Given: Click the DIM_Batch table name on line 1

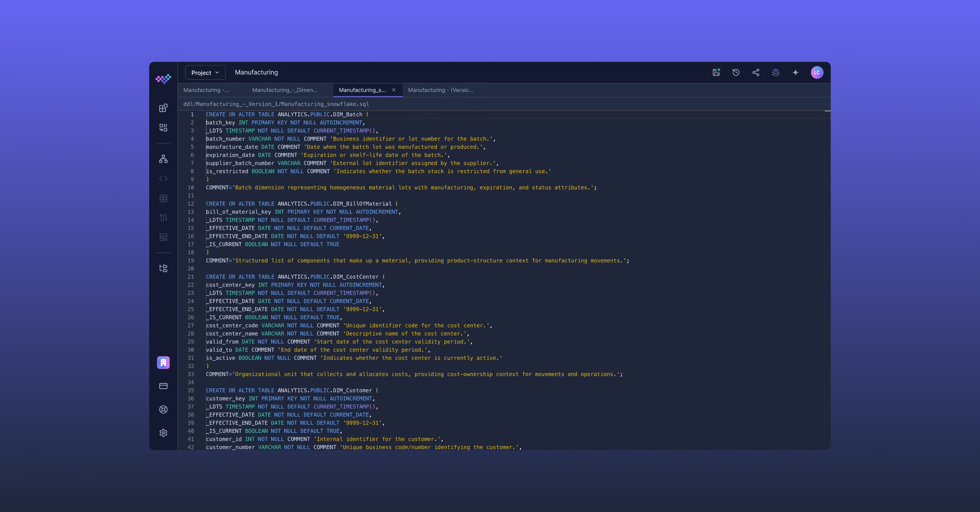Looking at the screenshot, I should (347, 115).
